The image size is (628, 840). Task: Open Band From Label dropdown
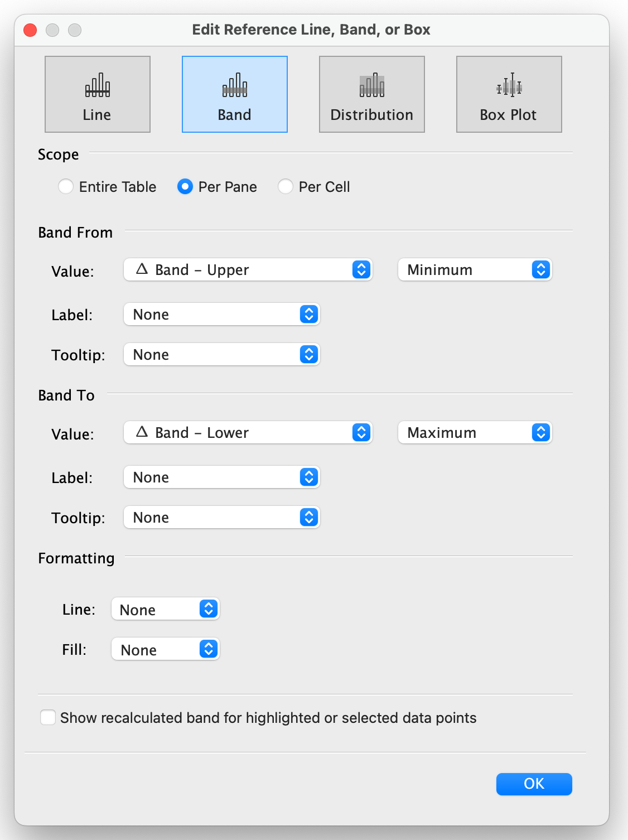point(221,315)
